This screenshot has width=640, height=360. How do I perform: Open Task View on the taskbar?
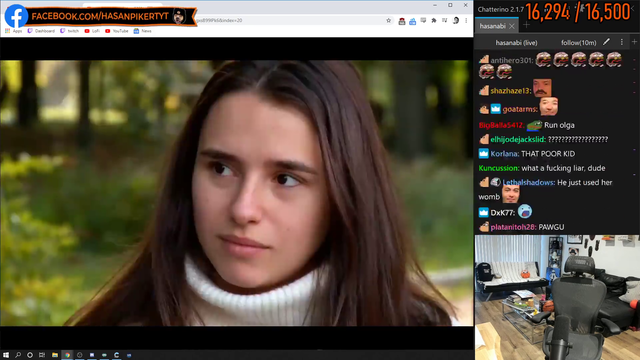(42, 355)
